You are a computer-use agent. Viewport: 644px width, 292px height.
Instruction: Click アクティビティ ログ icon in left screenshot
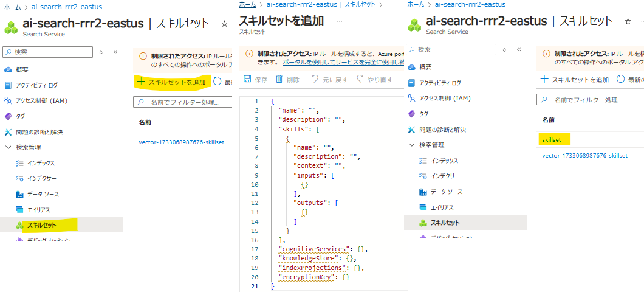pos(9,85)
